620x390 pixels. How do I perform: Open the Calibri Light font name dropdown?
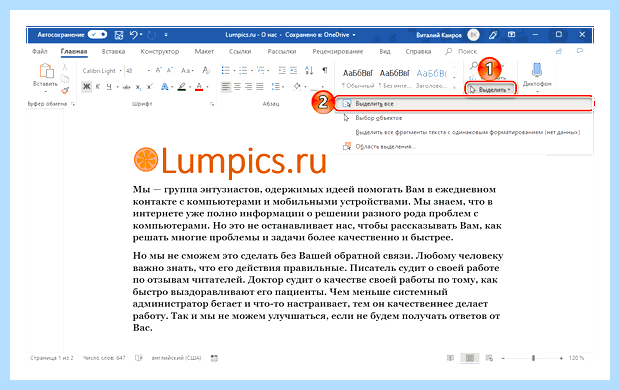[121, 70]
